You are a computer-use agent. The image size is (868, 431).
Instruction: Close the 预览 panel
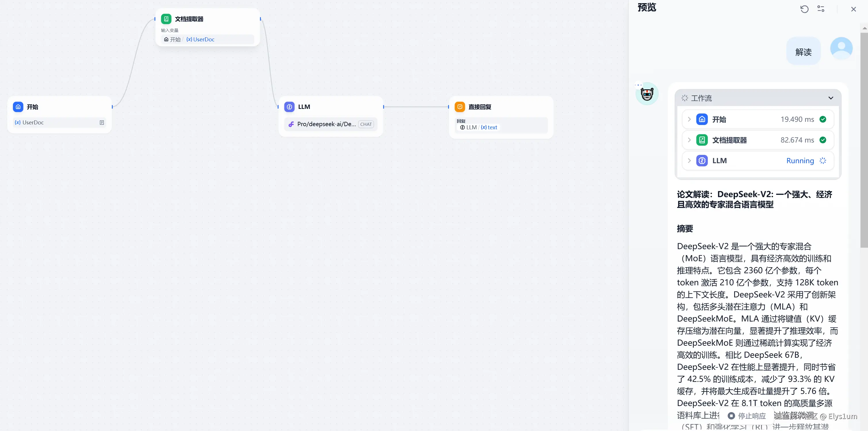(854, 9)
